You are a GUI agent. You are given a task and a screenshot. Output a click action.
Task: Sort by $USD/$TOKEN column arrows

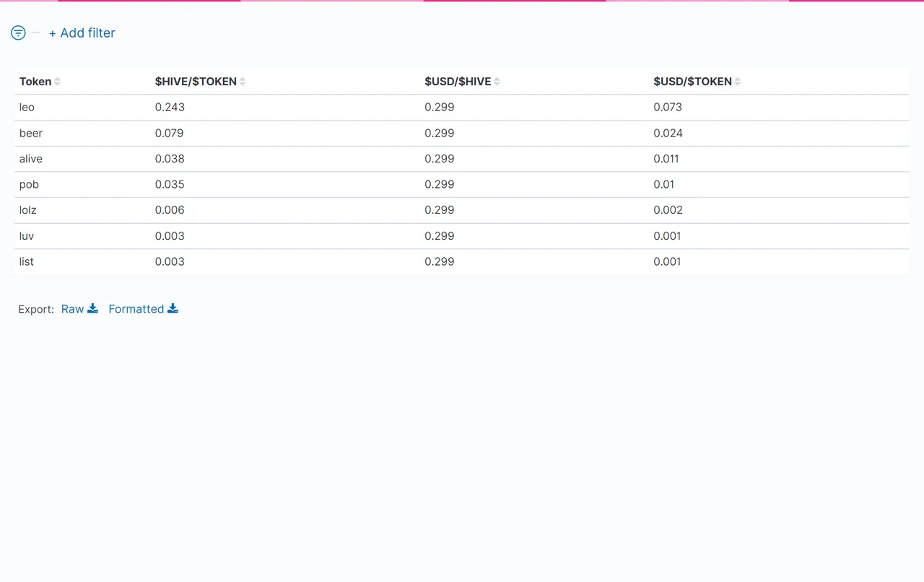click(x=738, y=82)
